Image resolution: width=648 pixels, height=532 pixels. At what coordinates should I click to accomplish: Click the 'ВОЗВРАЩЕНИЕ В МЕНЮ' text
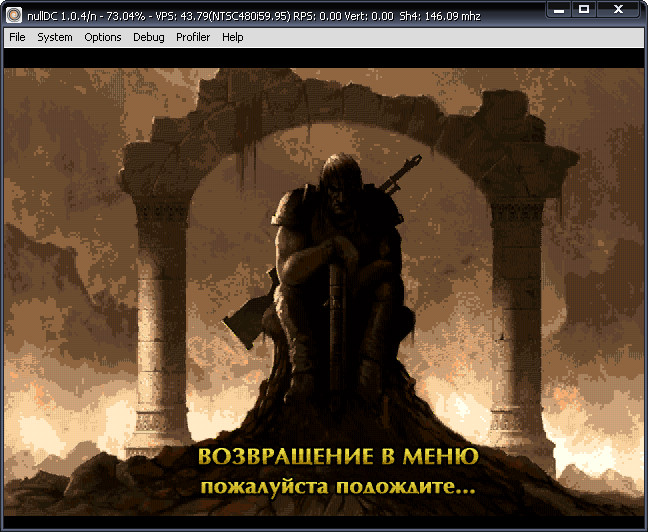coord(338,456)
